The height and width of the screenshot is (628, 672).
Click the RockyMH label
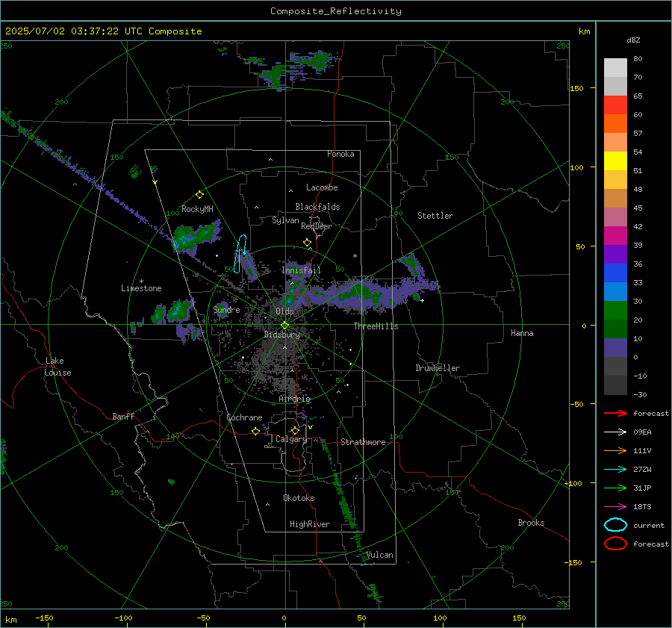(197, 209)
